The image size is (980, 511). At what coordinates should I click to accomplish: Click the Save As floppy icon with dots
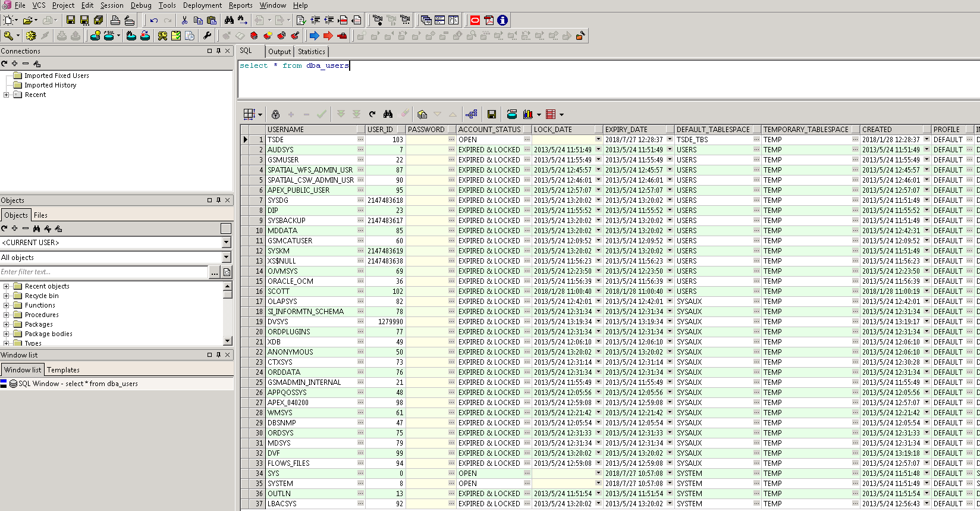coord(84,20)
